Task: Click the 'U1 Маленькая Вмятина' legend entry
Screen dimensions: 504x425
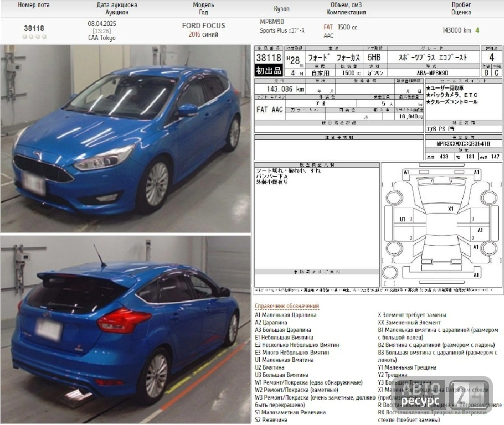Action: click(x=284, y=360)
